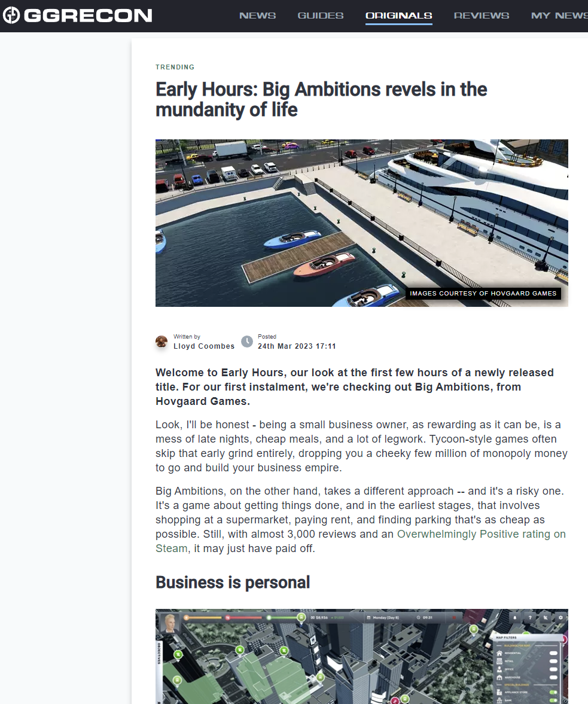This screenshot has height=704, width=588.
Task: Follow the Overwhelmingly Positive rating on Steam link
Action: tap(361, 541)
